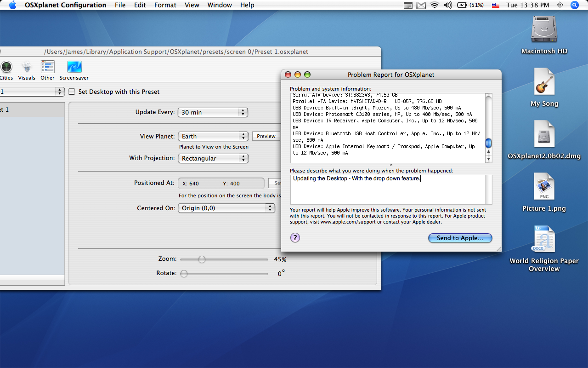Open the Other settings toolbar pane
The image size is (588, 368).
click(x=47, y=70)
